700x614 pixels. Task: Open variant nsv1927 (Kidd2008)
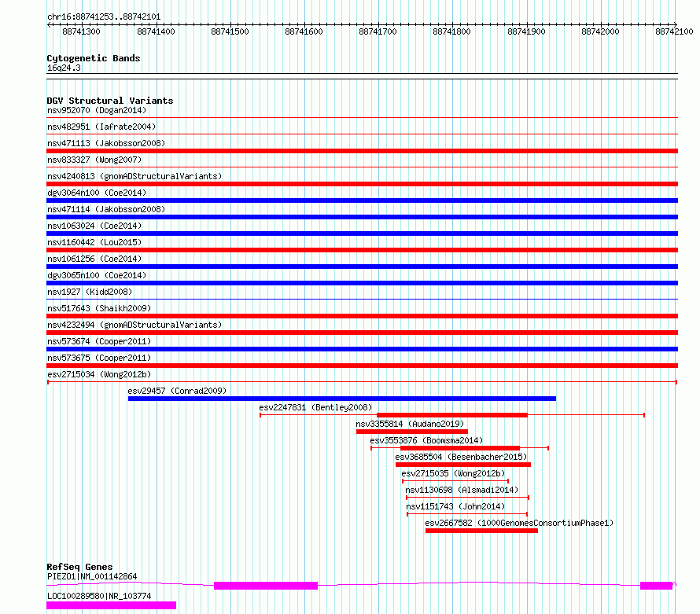click(90, 292)
